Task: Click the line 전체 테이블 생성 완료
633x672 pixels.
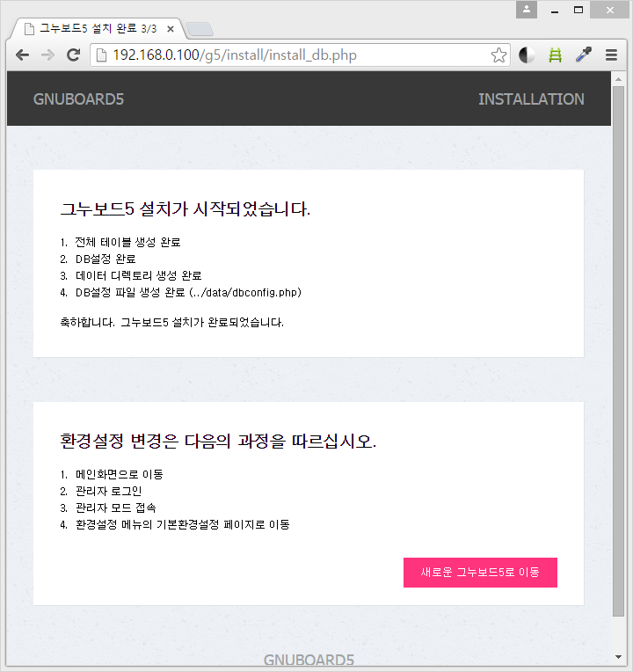Action: [127, 242]
